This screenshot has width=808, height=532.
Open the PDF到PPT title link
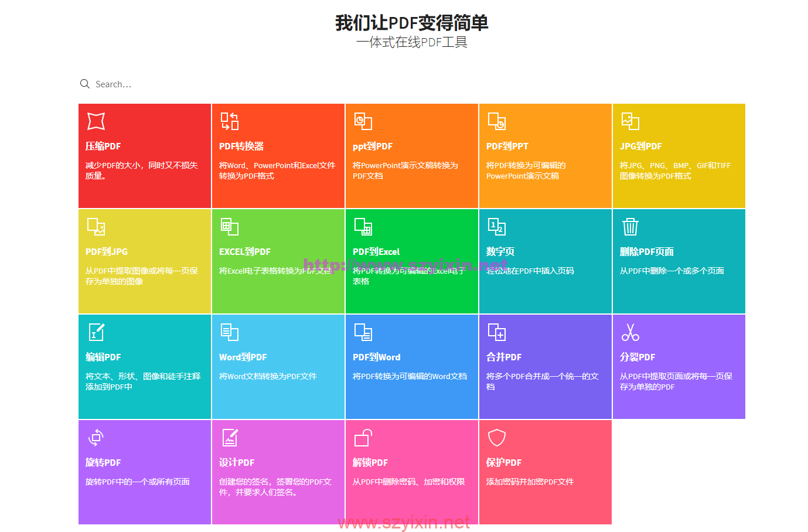(x=507, y=146)
